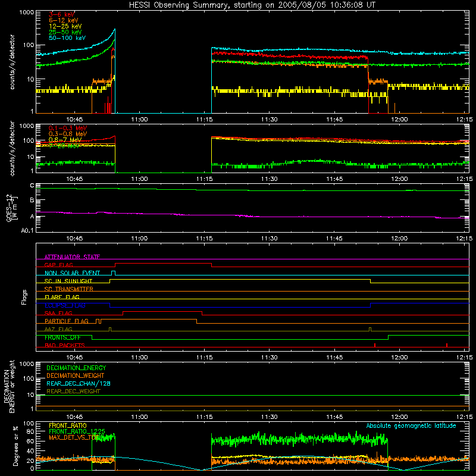Select the red BAD_PACKETS flag label

tap(65, 345)
